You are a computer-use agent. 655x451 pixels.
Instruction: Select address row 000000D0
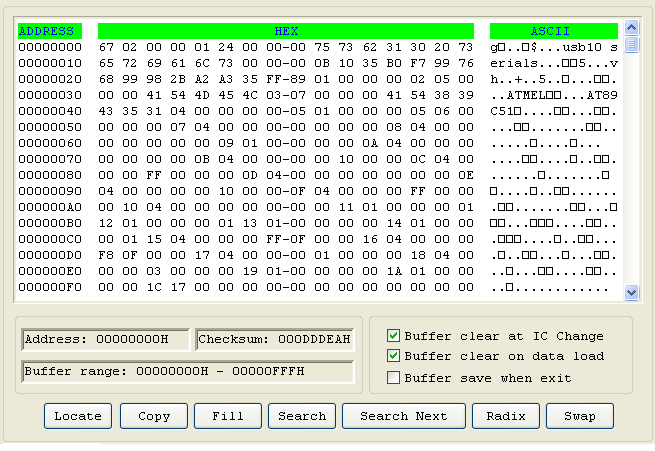50,255
